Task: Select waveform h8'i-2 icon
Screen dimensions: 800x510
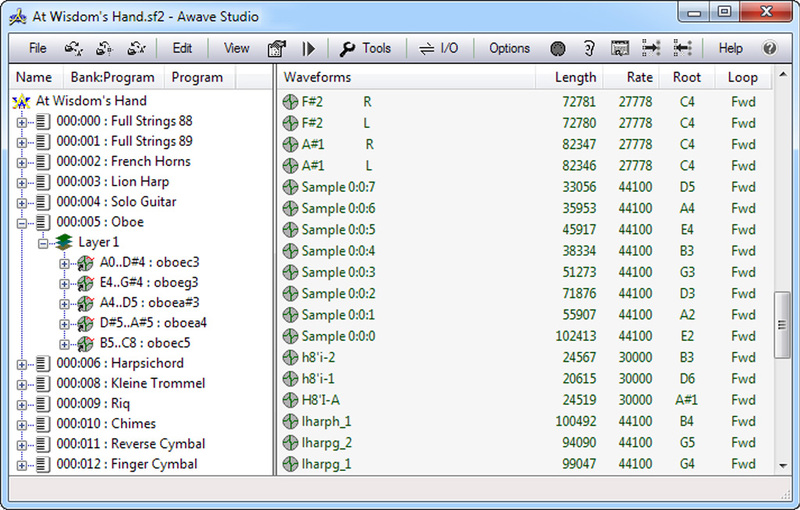Action: point(290,358)
